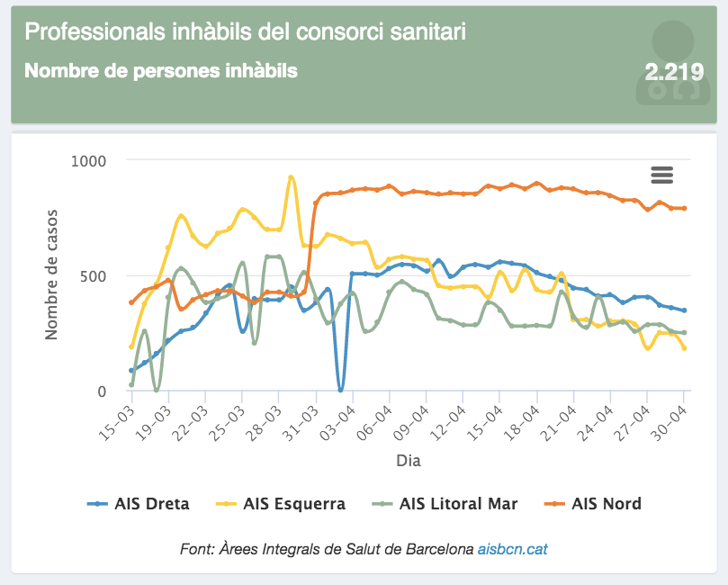The height and width of the screenshot is (585, 728).
Task: Open chart context menu via stacked-lines icon
Action: click(x=661, y=175)
